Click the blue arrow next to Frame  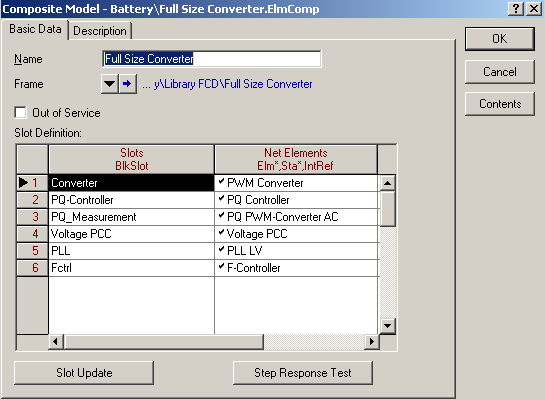[127, 84]
